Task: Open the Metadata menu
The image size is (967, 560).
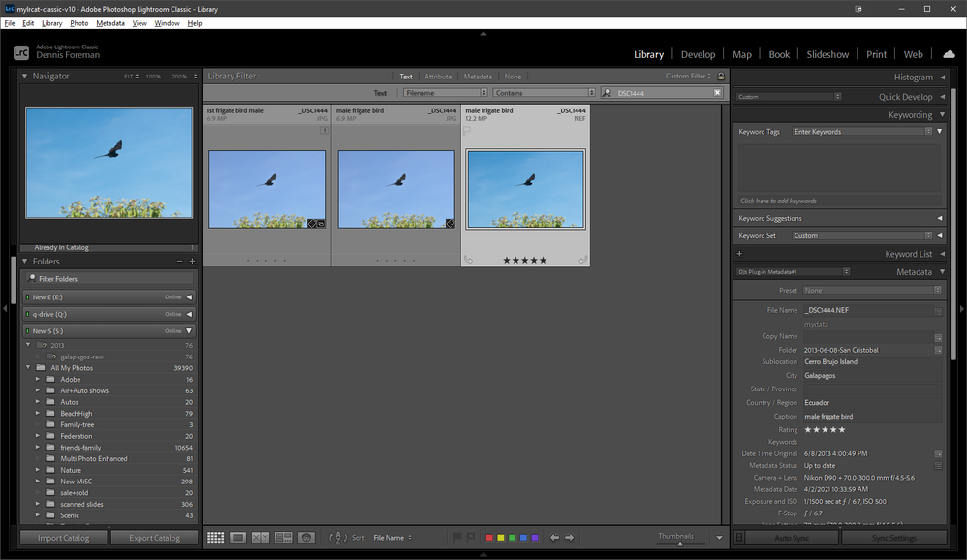Action: click(x=109, y=23)
